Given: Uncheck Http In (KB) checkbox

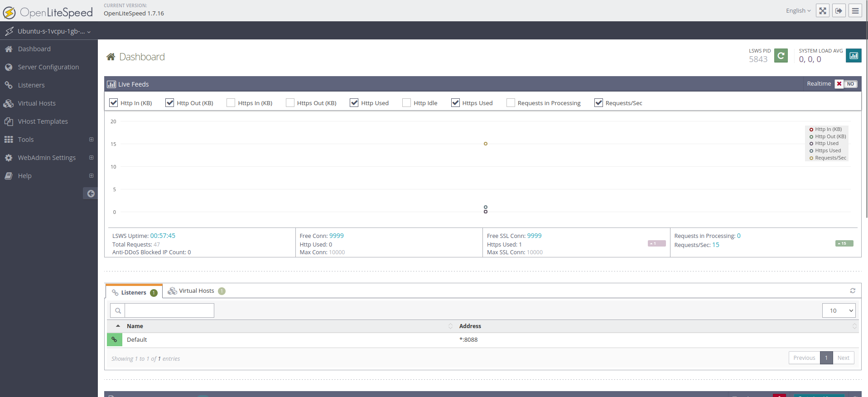Looking at the screenshot, I should click(x=114, y=103).
